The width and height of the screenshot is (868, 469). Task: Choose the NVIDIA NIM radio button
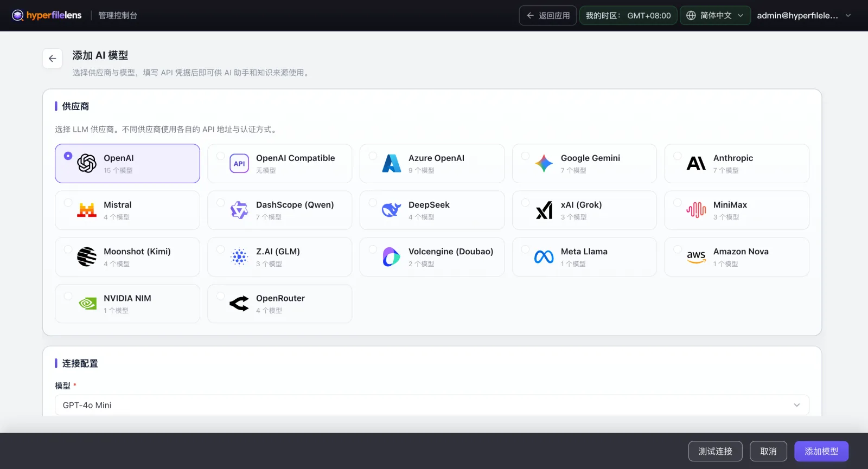click(x=68, y=296)
